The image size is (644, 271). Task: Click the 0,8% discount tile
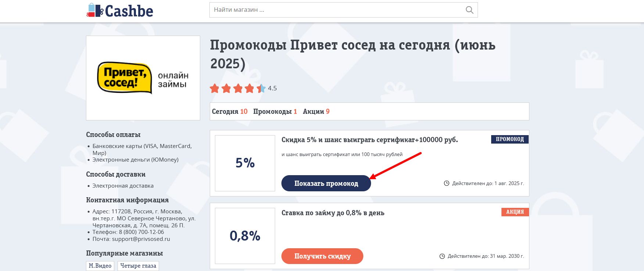tap(245, 236)
